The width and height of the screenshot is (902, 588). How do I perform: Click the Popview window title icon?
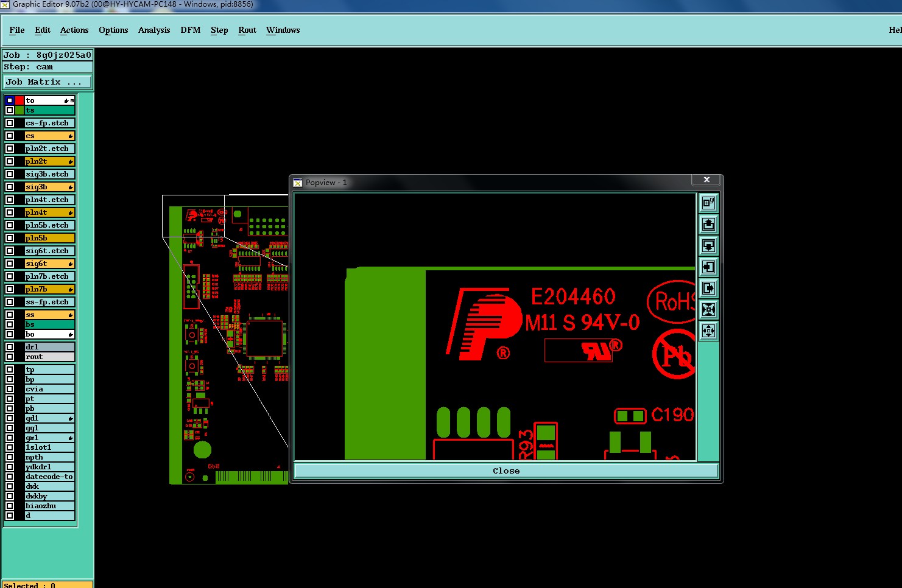298,183
